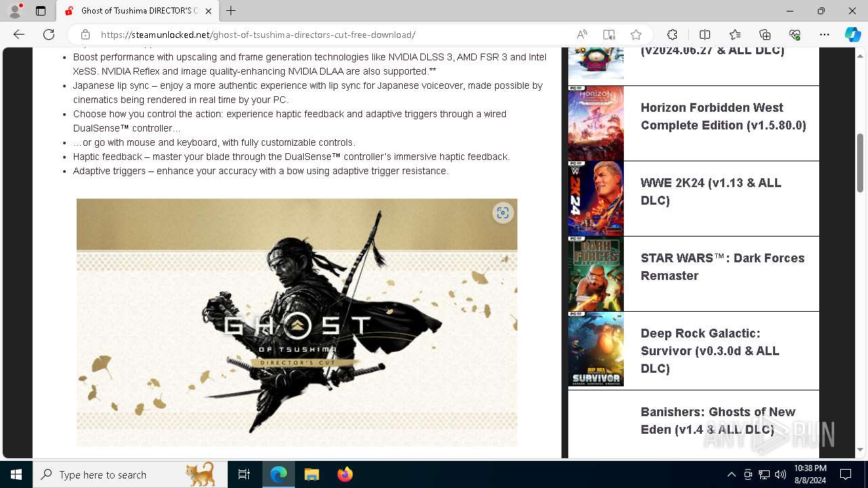Open the network status tray icon
Image resolution: width=868 pixels, height=488 pixels.
pyautogui.click(x=764, y=474)
